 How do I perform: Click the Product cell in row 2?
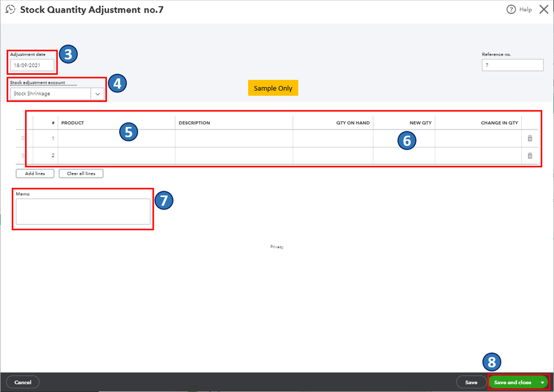pos(116,156)
